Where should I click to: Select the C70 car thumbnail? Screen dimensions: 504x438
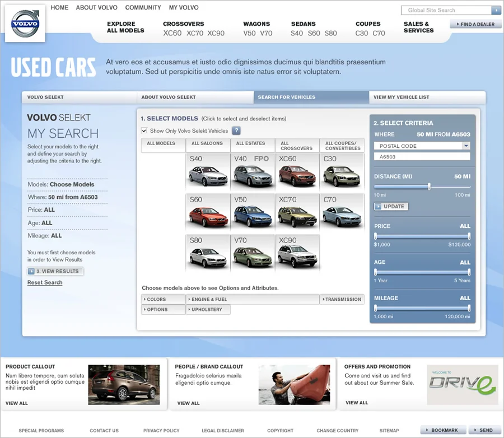tap(342, 212)
